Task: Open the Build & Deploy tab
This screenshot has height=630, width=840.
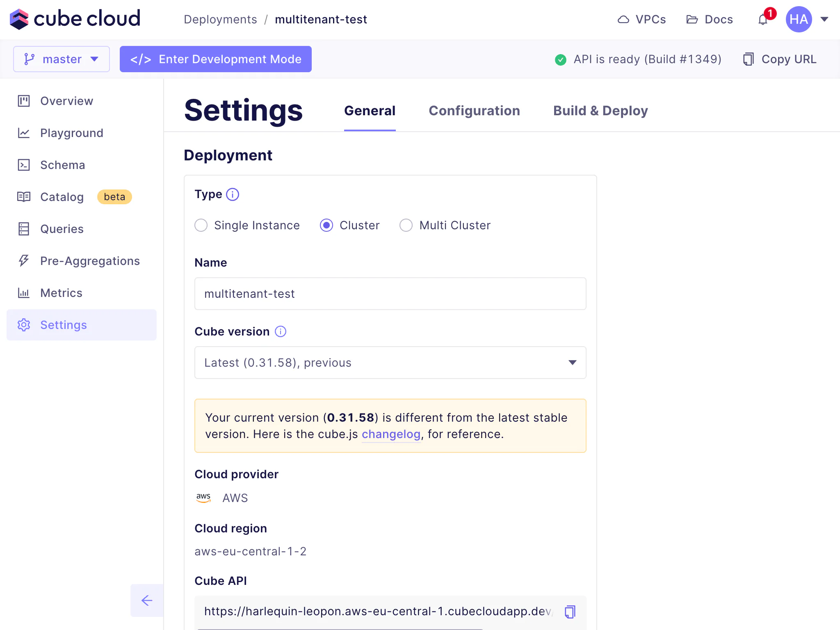Action: coord(600,111)
